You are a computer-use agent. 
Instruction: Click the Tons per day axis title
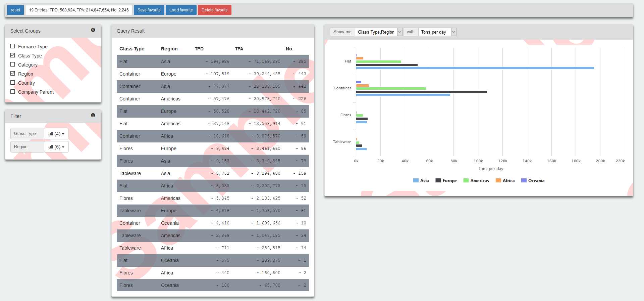click(490, 169)
